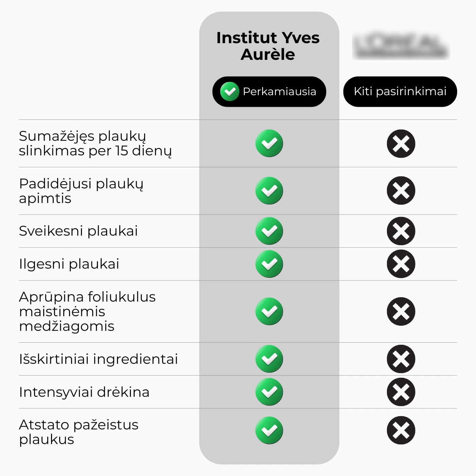Click the black X beside Intensyviai drėkina
Screen dimensions: 476x476
point(401,392)
